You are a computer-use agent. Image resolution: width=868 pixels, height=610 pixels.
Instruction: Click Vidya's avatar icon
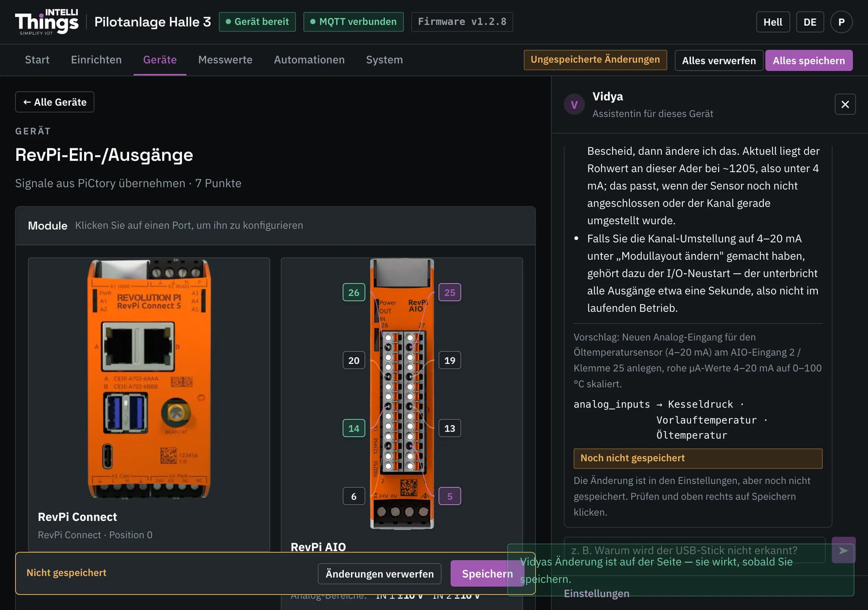(x=574, y=105)
